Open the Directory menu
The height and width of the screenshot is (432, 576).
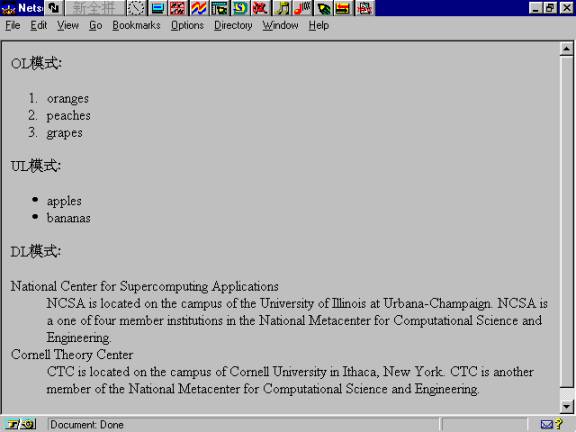click(x=233, y=25)
